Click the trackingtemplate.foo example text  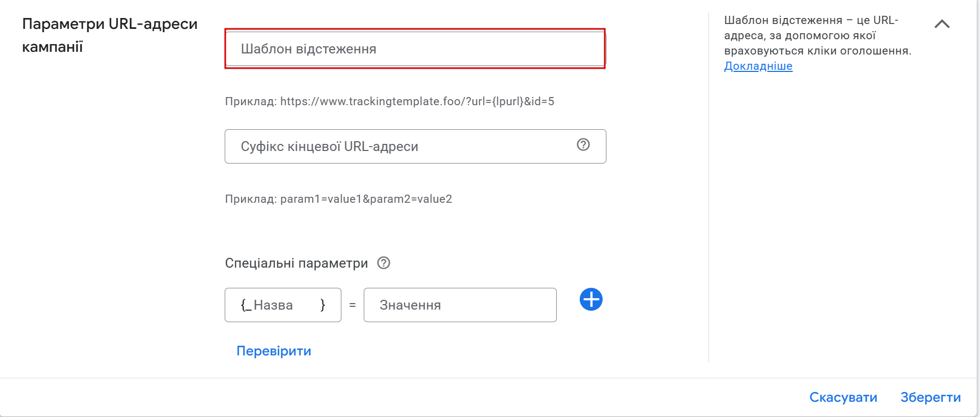tap(389, 101)
